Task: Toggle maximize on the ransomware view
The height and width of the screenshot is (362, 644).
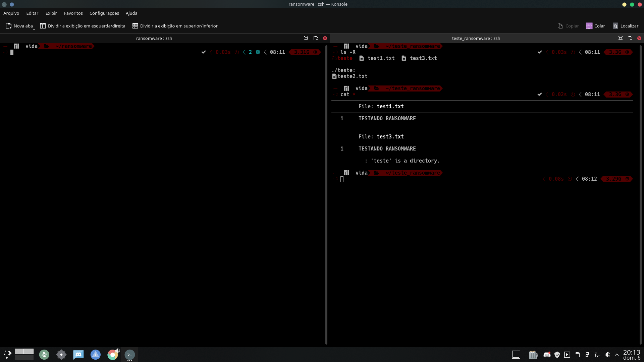Action: [x=306, y=38]
